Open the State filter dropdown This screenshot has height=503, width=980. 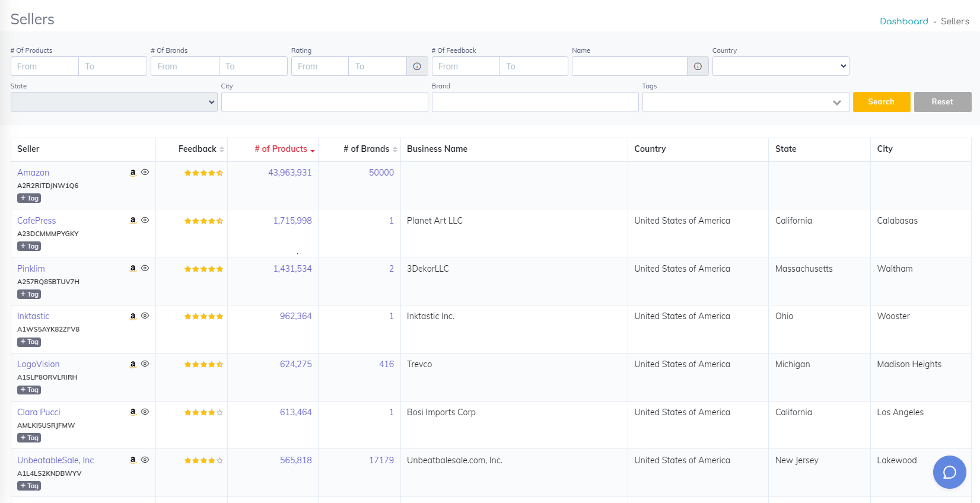114,102
